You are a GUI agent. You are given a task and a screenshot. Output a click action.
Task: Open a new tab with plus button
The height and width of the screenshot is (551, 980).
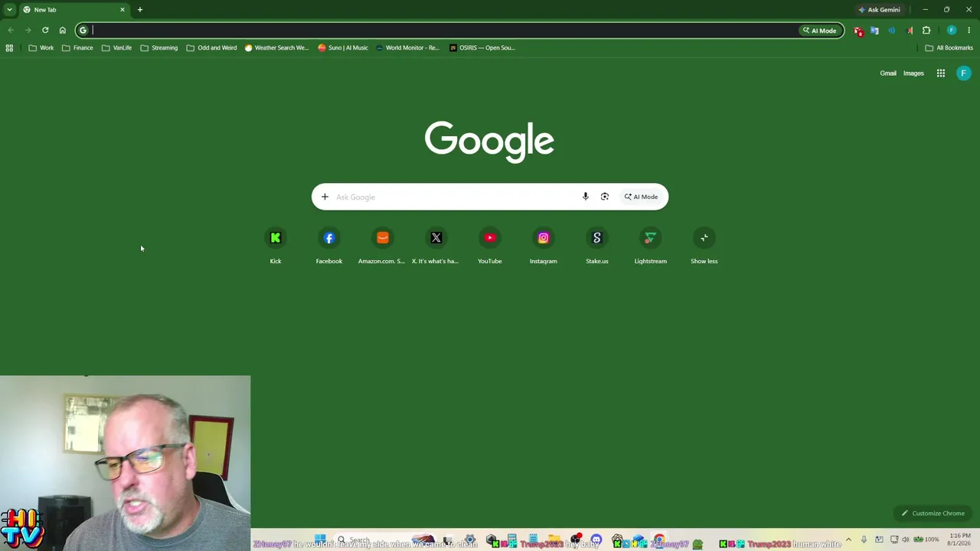coord(140,10)
